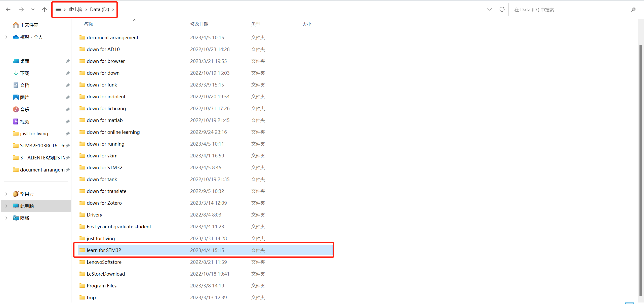Open Downloads (下载) quick access item
Screen dimensions: 644x304
(25, 73)
